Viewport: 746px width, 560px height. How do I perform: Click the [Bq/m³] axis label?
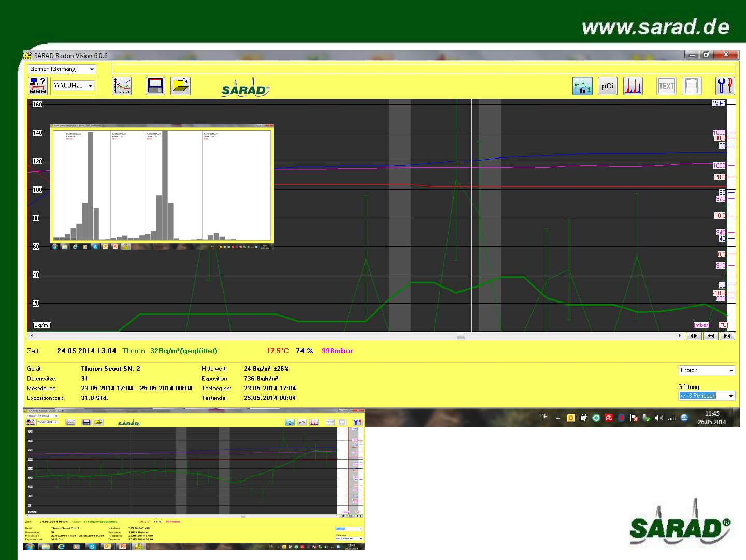click(x=41, y=325)
